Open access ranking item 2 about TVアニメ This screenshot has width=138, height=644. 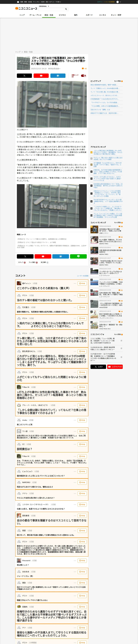point(108,159)
